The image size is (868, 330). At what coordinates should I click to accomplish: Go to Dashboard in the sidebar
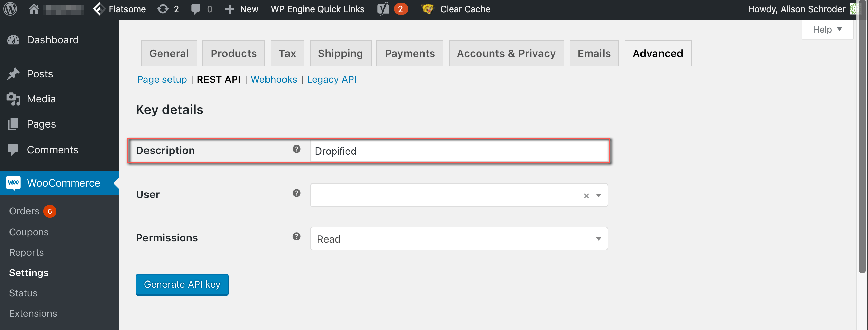point(53,40)
